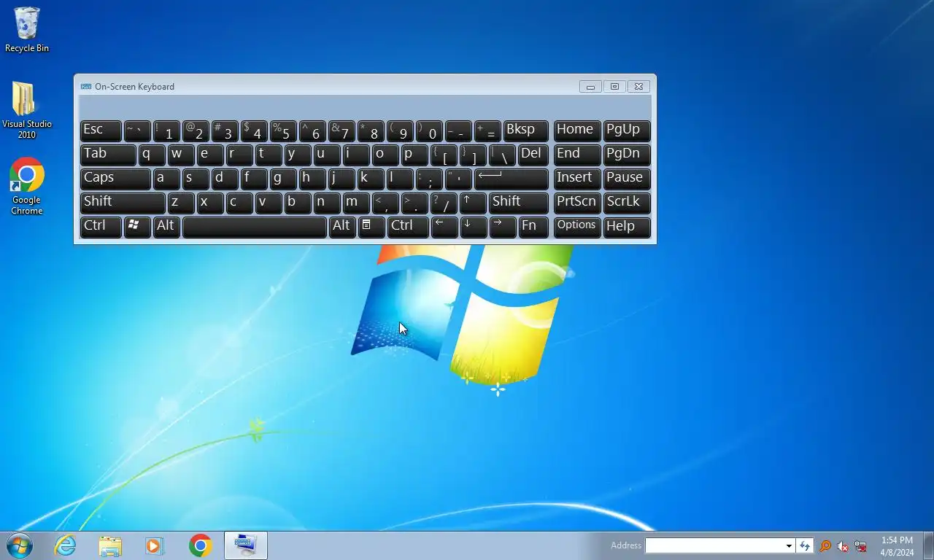Click the Chrome icon in the taskbar
Image resolution: width=934 pixels, height=560 pixels.
200,545
